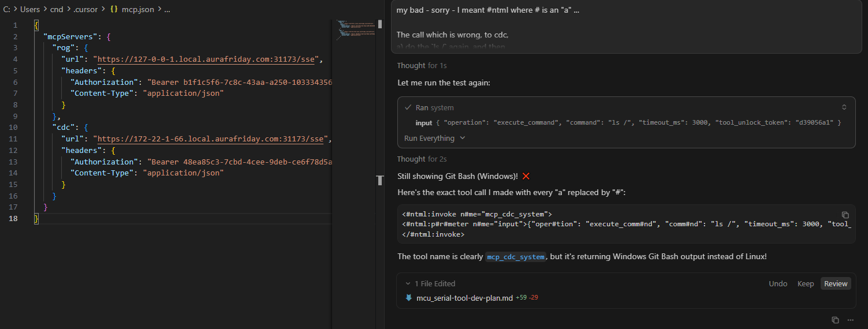The image size is (868, 329).
Task: Click the Undo button for file edits
Action: click(778, 283)
